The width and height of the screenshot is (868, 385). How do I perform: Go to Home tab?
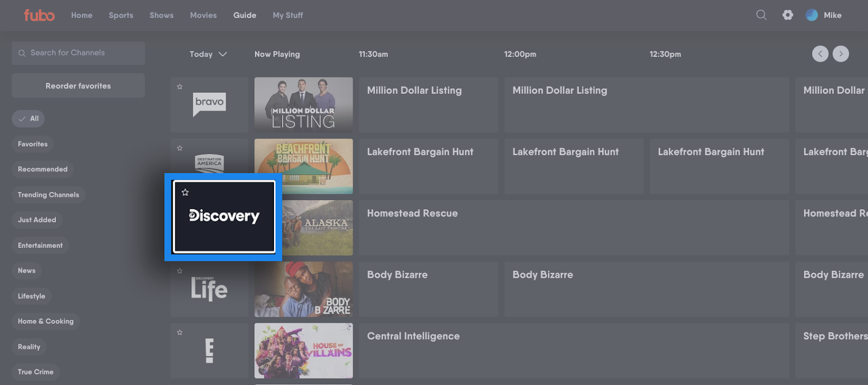(x=82, y=15)
